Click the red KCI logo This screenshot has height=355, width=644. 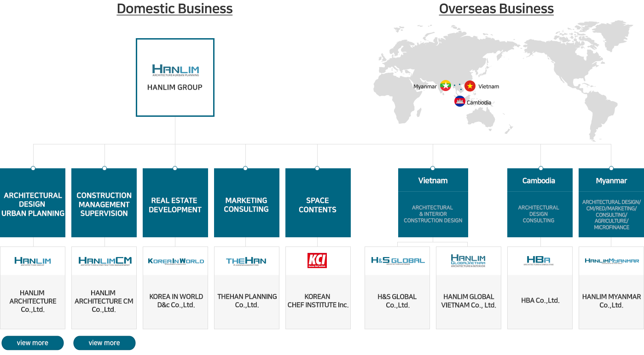click(317, 261)
